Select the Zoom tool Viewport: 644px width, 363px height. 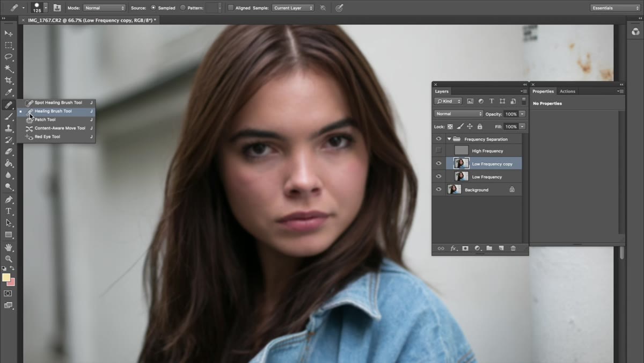point(9,259)
